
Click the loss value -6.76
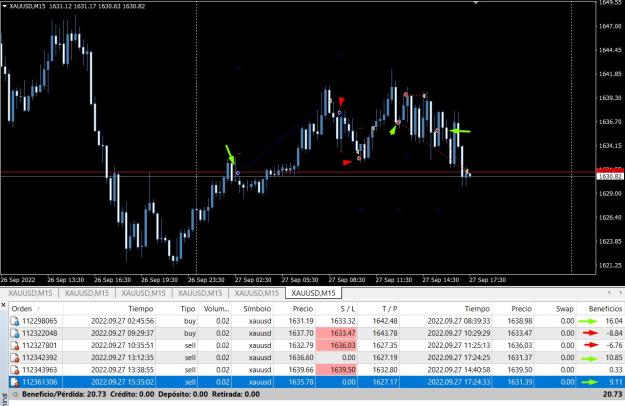pos(614,345)
